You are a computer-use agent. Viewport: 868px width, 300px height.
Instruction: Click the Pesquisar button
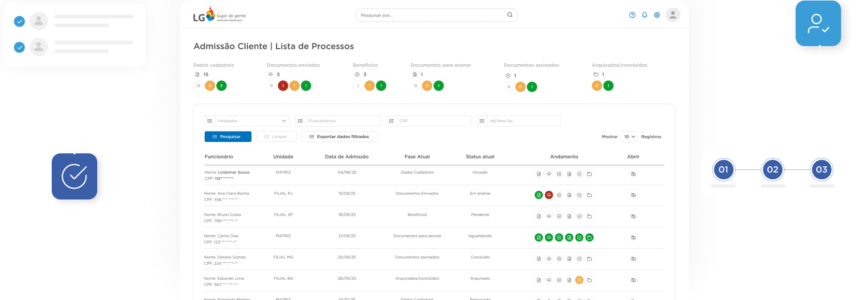[228, 137]
